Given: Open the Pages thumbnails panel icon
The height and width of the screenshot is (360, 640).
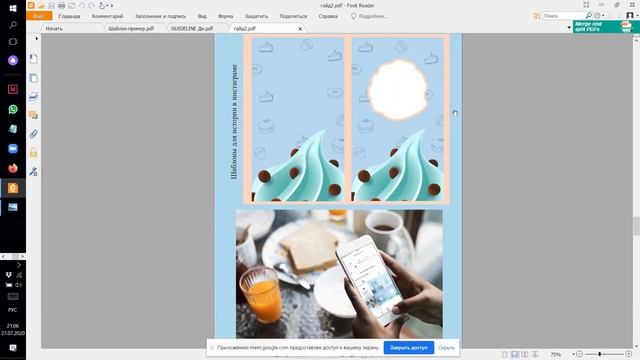Looking at the screenshot, I should [x=33, y=78].
